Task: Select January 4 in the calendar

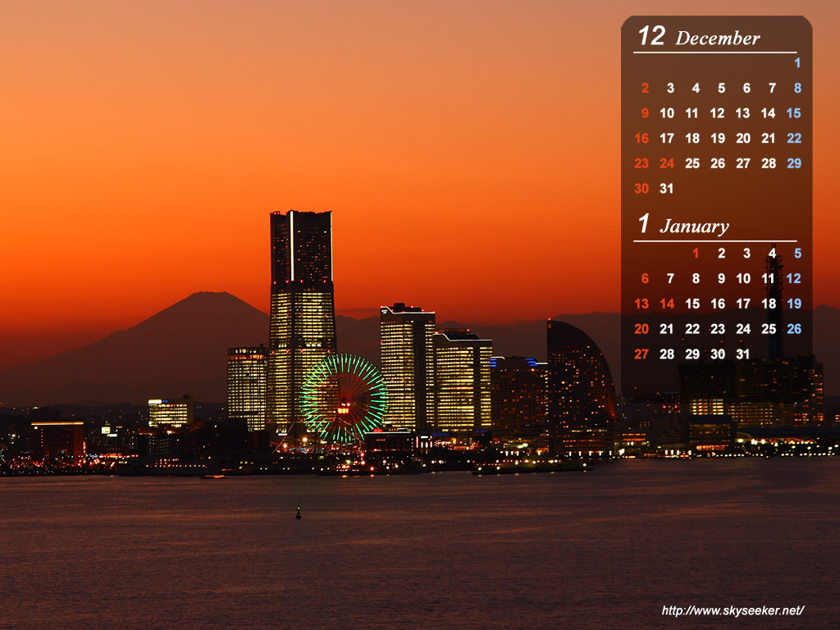Action: point(772,253)
